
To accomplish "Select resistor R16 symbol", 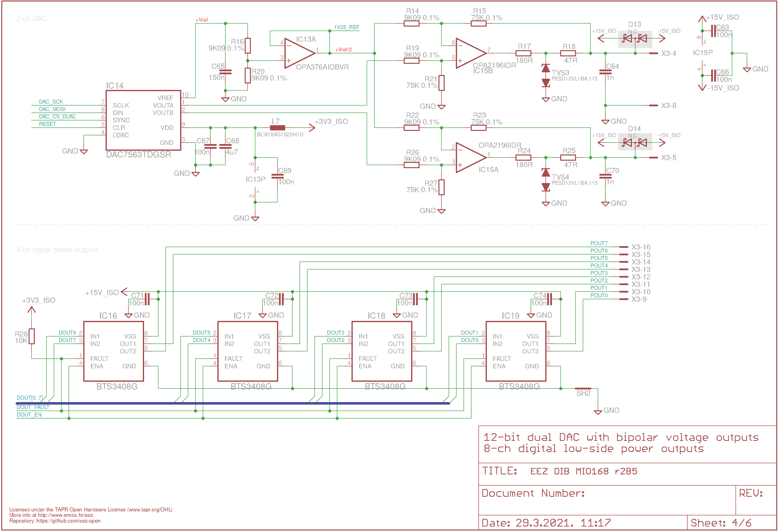I will coord(247,45).
